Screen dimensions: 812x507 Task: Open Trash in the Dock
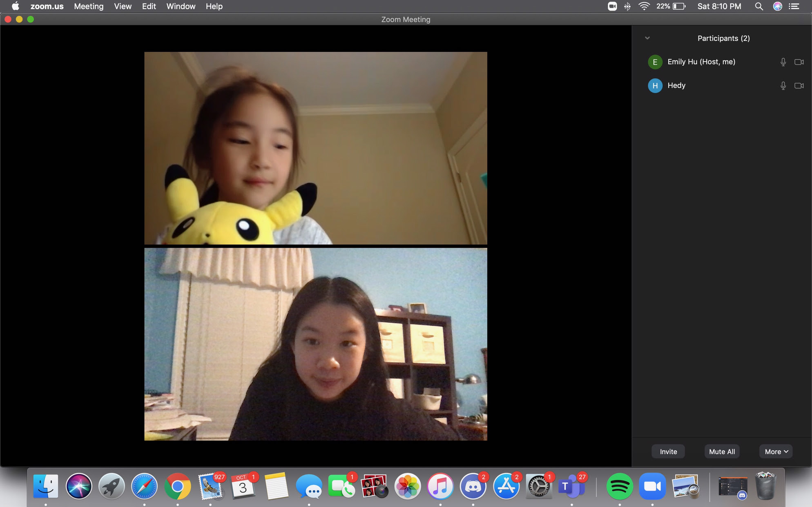pyautogui.click(x=766, y=486)
